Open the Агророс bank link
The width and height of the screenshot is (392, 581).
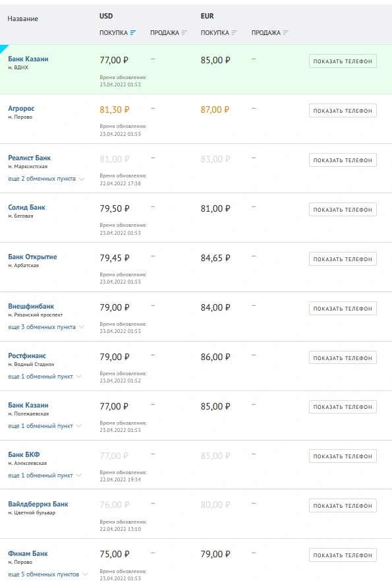(x=21, y=108)
